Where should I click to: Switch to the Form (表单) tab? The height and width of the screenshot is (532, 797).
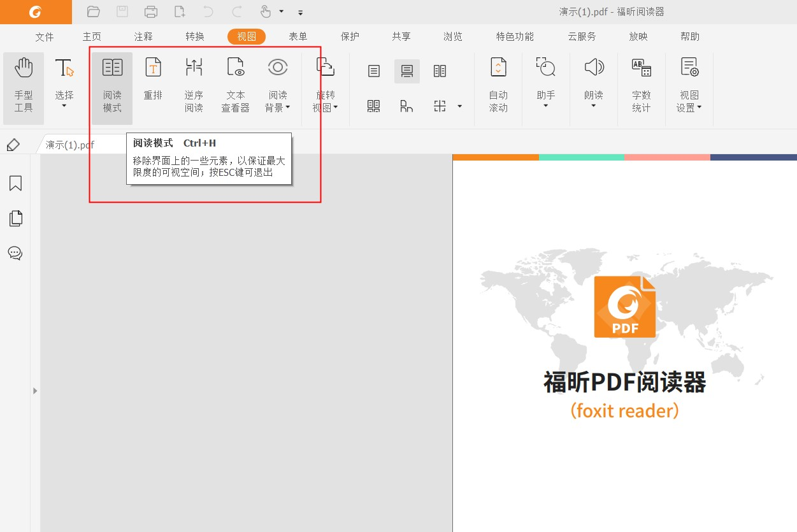tap(298, 37)
